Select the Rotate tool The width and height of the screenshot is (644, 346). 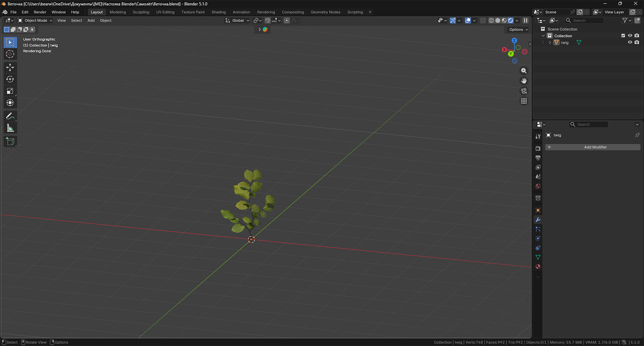pos(10,79)
